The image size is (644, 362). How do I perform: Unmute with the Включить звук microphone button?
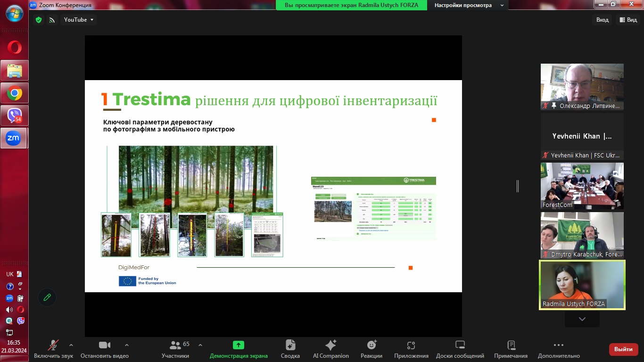(x=53, y=349)
